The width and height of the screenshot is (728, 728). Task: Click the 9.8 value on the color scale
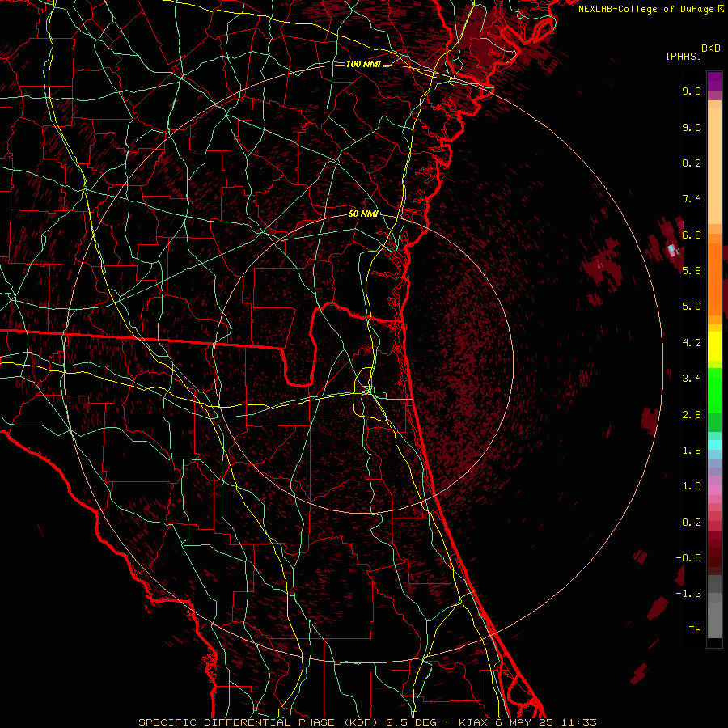(x=692, y=91)
